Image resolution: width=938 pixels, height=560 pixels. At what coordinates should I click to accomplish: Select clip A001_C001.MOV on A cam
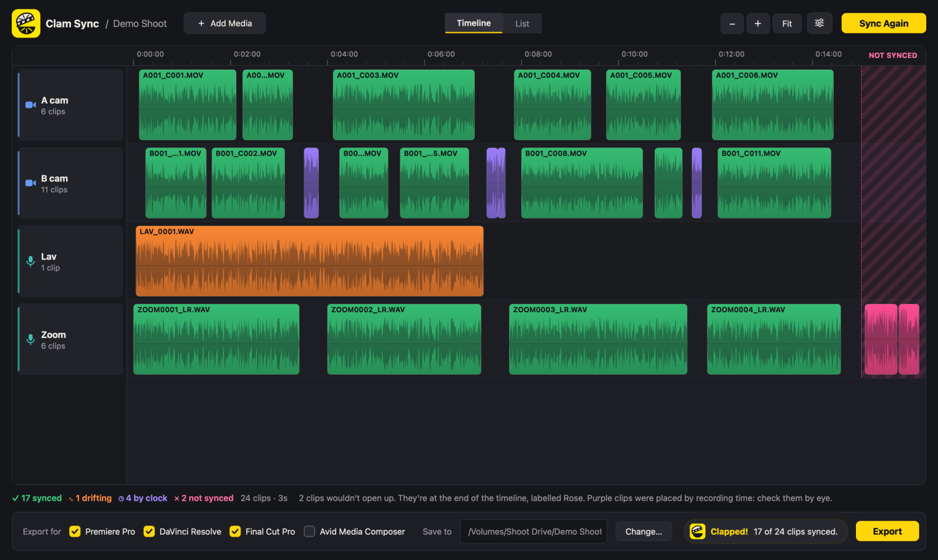pyautogui.click(x=188, y=105)
